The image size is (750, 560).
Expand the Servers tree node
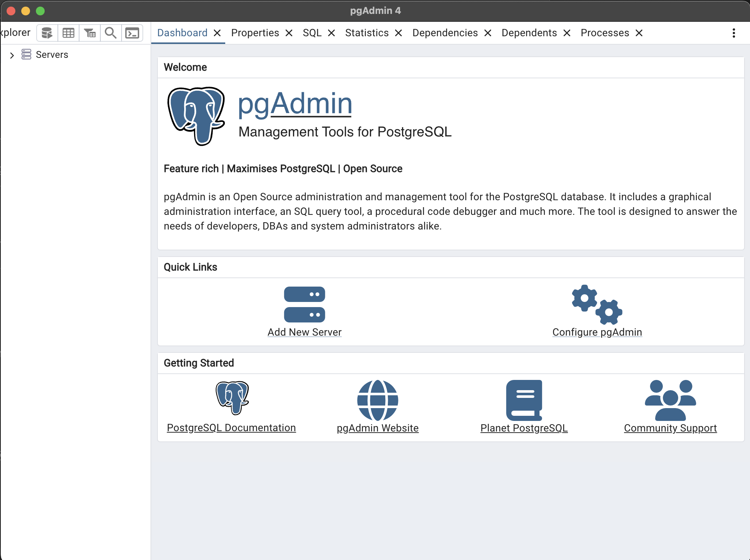(x=12, y=55)
